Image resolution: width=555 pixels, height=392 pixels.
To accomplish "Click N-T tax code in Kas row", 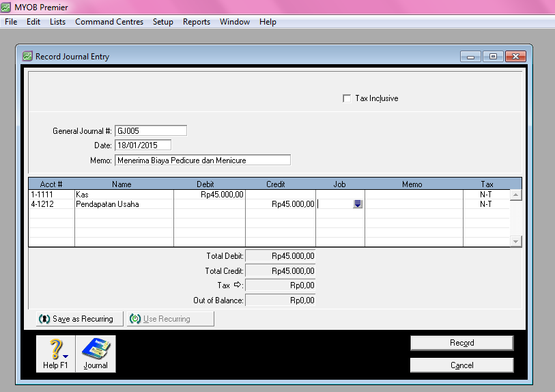I will (x=486, y=195).
